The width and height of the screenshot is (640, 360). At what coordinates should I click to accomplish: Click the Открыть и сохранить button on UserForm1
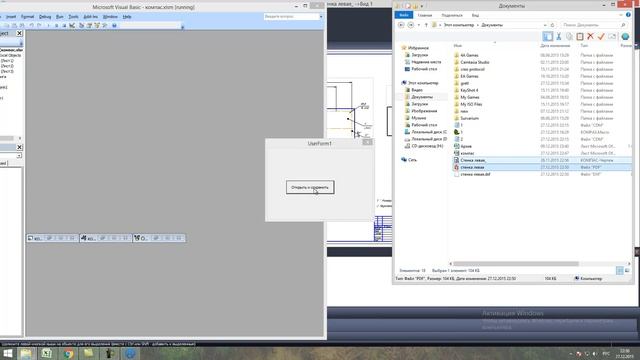310,187
